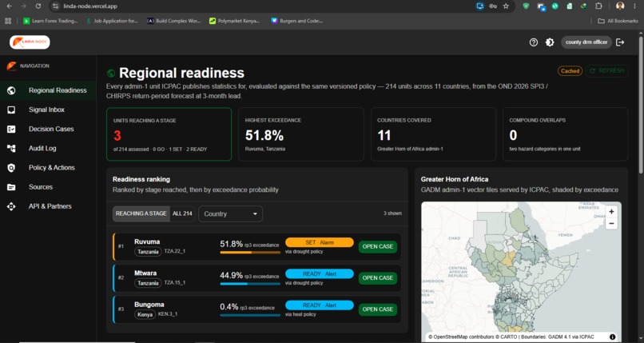The image size is (644, 343).
Task: Open the green shield extension icon
Action: tap(526, 6)
